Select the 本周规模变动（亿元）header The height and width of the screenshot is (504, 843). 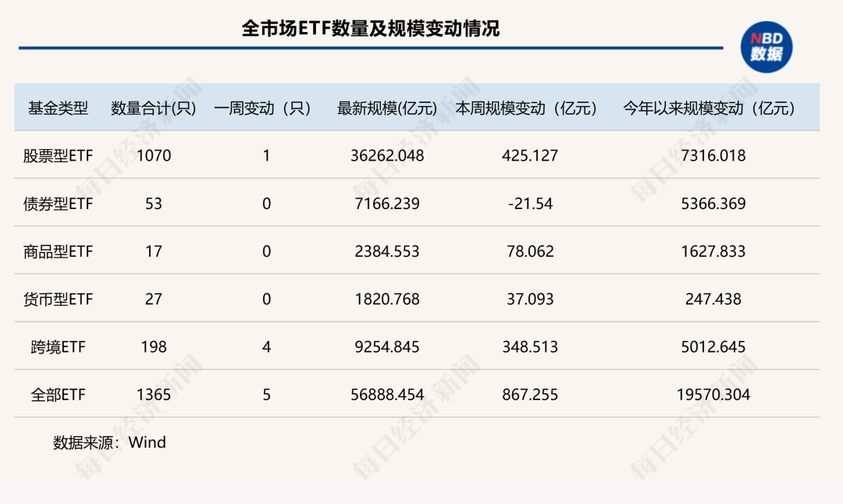[527, 108]
